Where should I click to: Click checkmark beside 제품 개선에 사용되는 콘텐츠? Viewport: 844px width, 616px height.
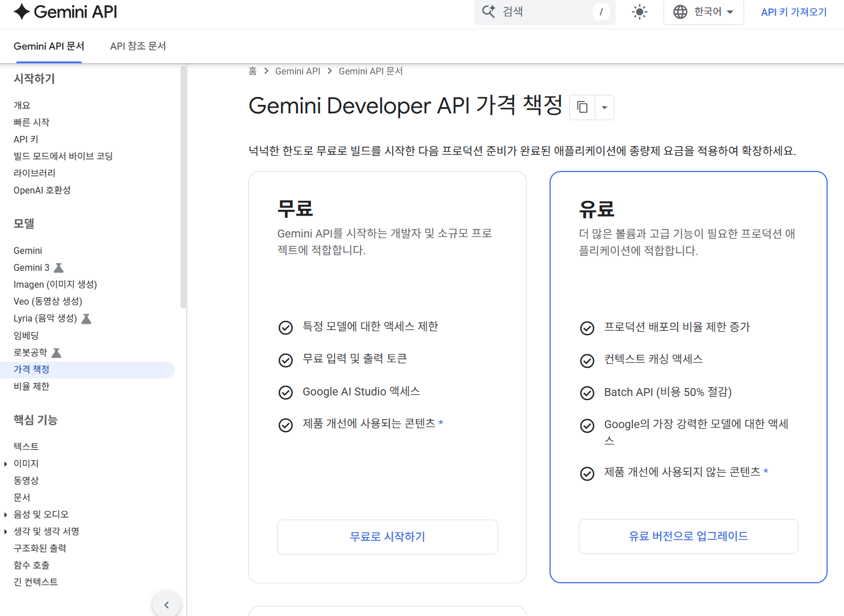[x=286, y=425]
